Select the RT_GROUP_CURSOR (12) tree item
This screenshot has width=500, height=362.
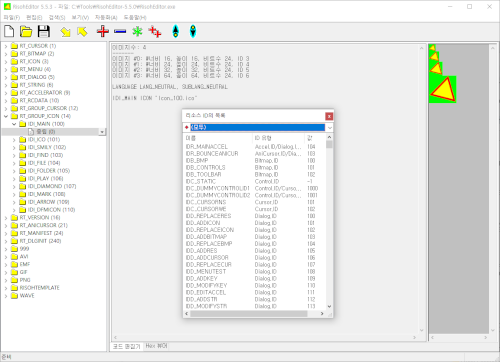(49, 108)
